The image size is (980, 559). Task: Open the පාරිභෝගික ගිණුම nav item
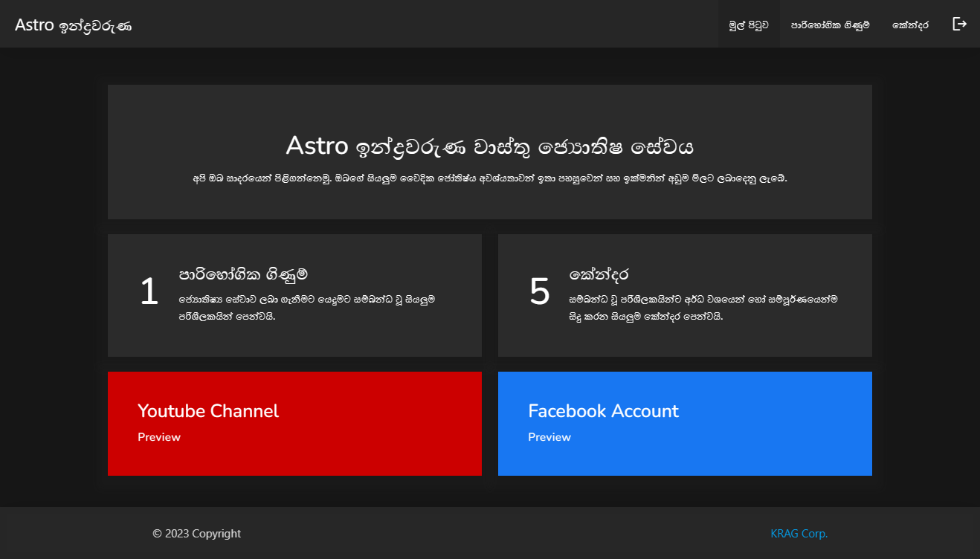pos(830,23)
